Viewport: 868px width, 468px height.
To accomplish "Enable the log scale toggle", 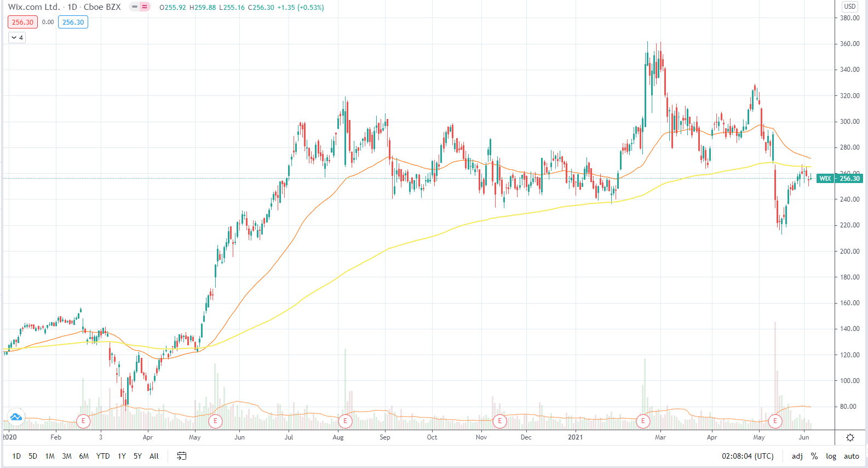I will (x=831, y=456).
